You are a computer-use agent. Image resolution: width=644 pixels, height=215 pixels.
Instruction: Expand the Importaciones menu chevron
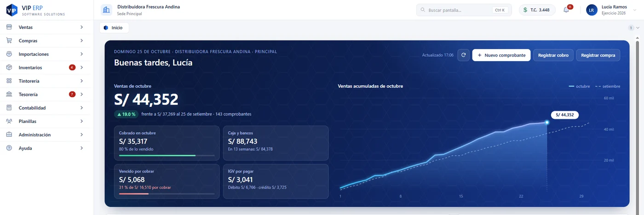[x=81, y=54]
